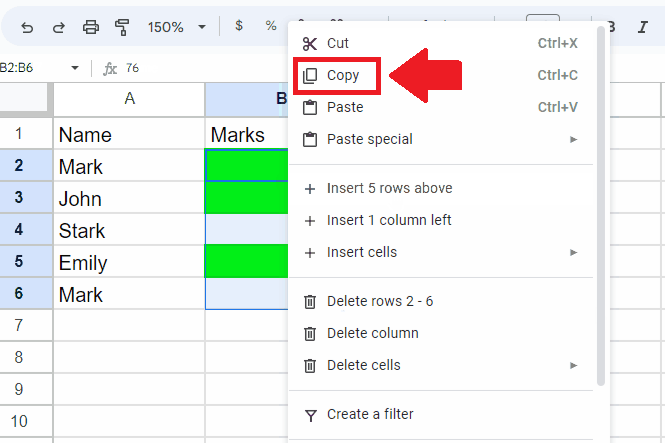The image size is (665, 443).
Task: Click the Undo arrow icon
Action: click(27, 28)
